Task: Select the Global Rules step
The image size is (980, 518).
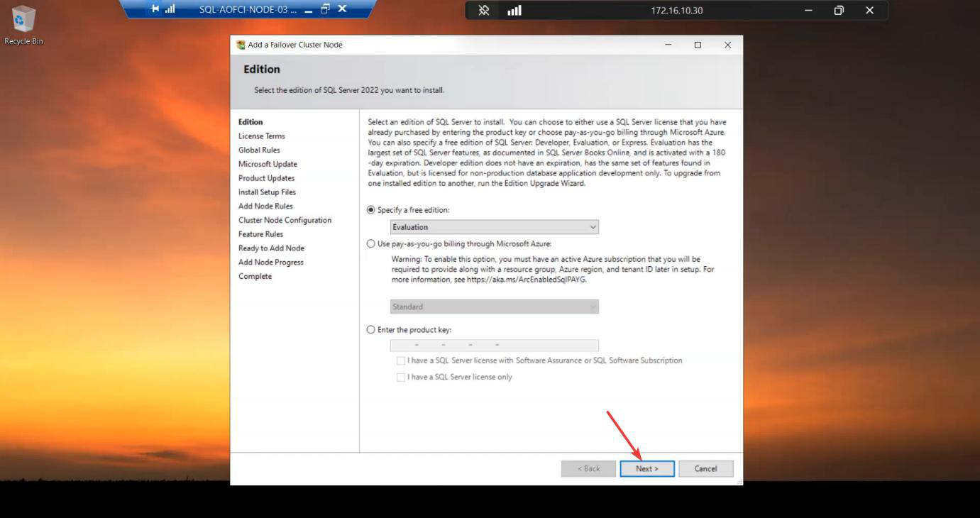Action: [x=259, y=150]
